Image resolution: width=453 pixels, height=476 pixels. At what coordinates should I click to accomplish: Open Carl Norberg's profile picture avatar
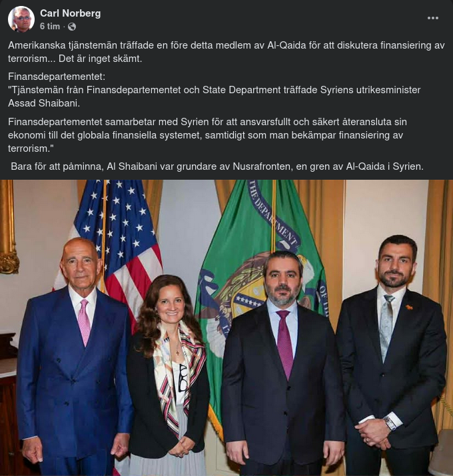pos(21,19)
